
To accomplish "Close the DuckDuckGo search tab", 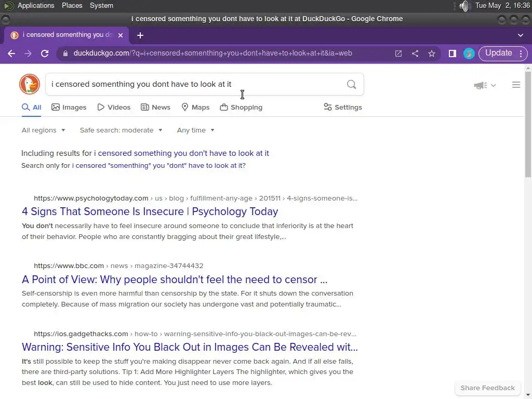I will pos(121,35).
